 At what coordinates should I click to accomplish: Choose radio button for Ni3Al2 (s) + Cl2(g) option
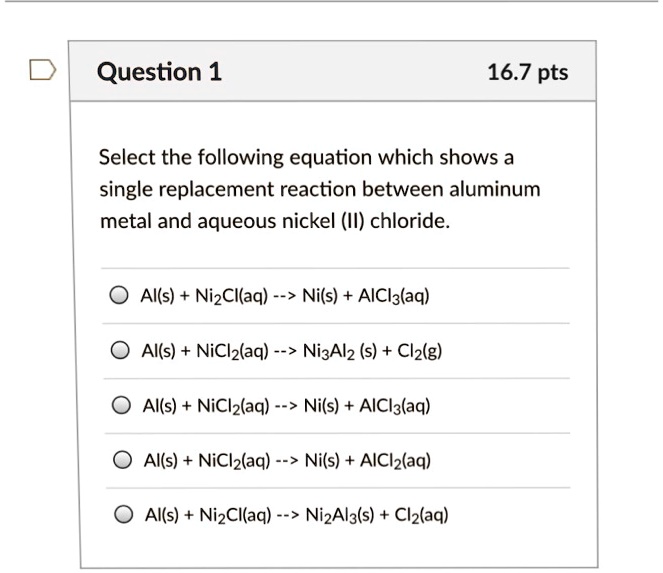click(120, 351)
